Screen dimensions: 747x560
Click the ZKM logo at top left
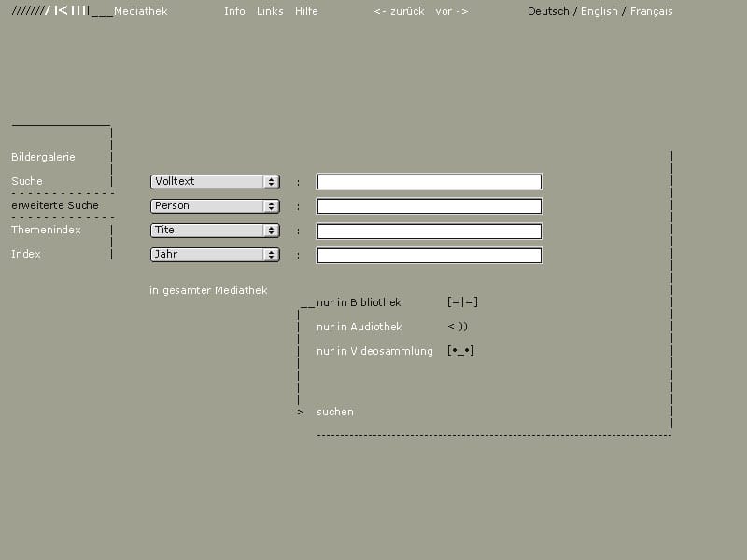[50, 10]
